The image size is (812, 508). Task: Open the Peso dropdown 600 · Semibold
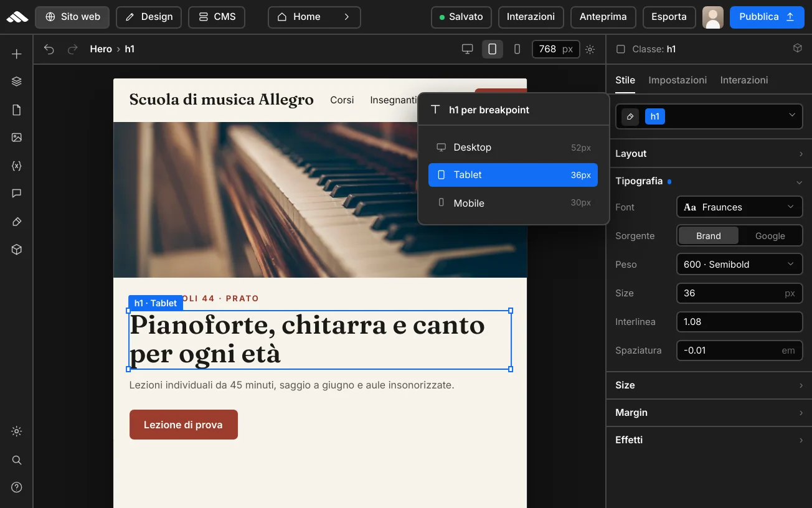[740, 265]
